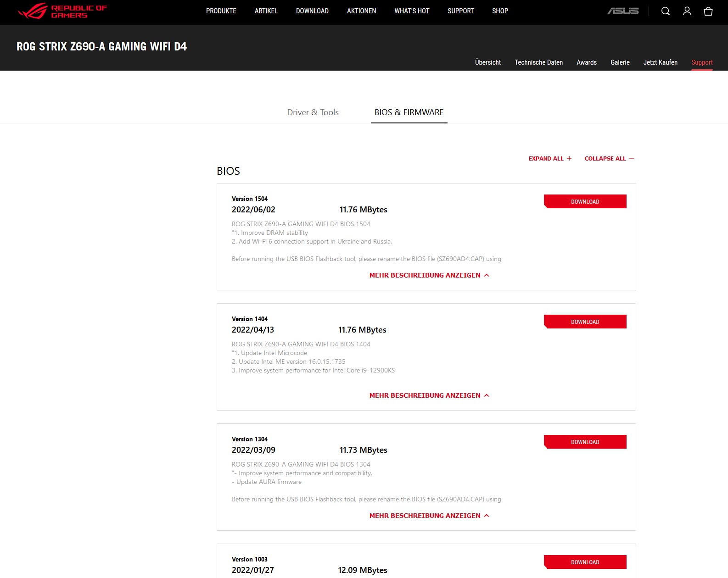This screenshot has height=578, width=728.
Task: Open the DOWNLOAD menu in header
Action: coord(312,11)
